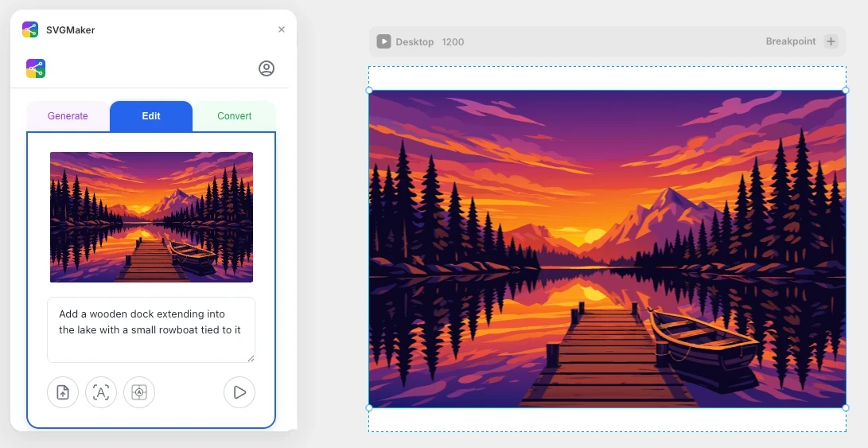
Task: Click the image frame icon button
Action: (139, 392)
